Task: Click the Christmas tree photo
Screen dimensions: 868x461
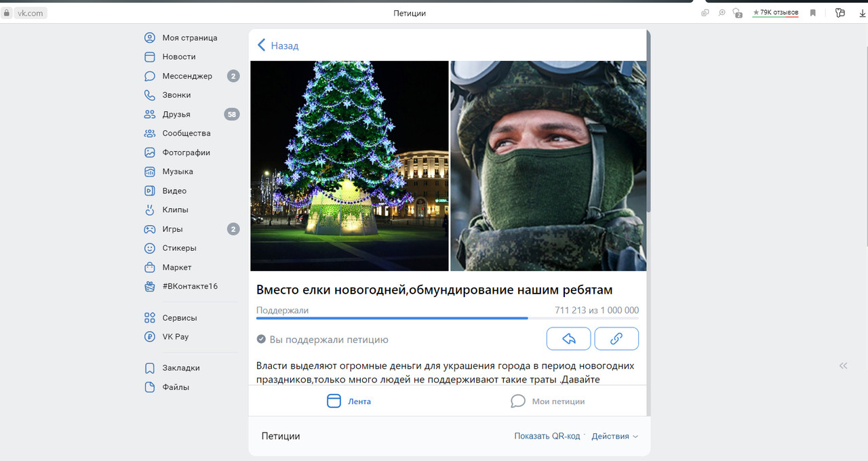Action: (x=349, y=166)
